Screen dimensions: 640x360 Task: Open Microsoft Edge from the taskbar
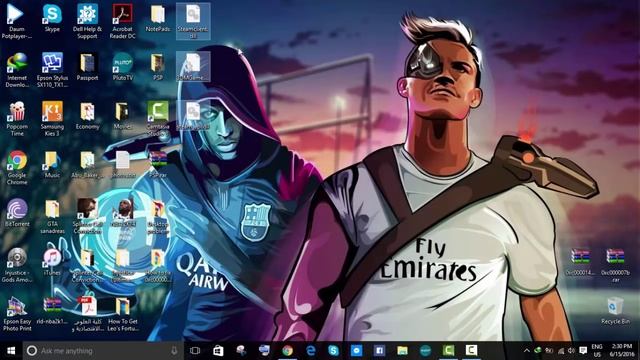click(310, 351)
